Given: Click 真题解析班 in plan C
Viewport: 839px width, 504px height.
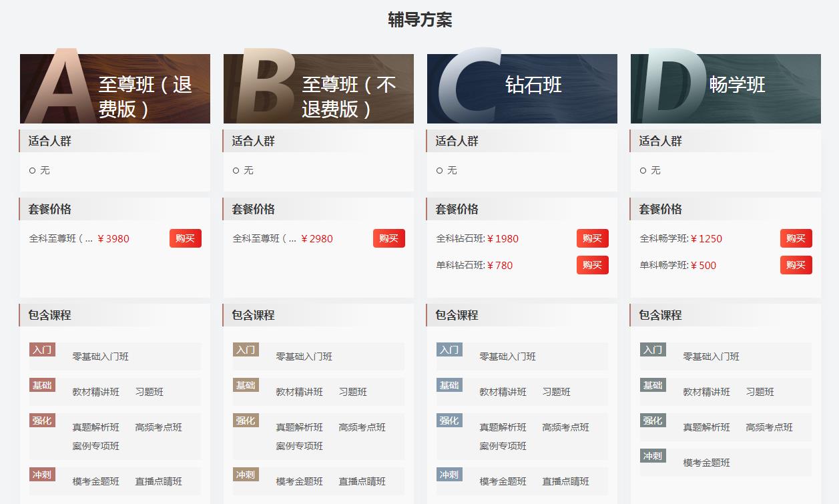Looking at the screenshot, I should click(x=503, y=427).
